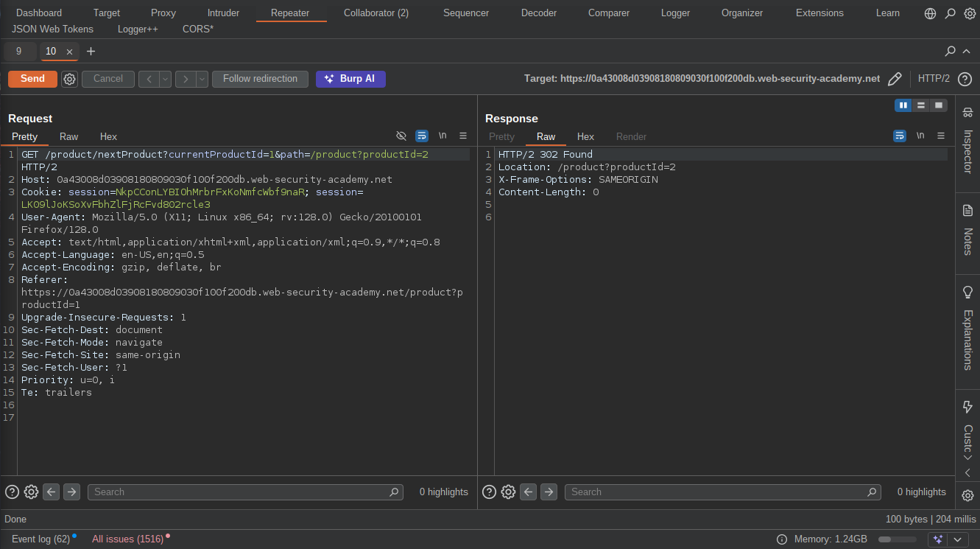Collapse the top panel with the chevron near search
This screenshot has width=980, height=549.
tap(967, 52)
